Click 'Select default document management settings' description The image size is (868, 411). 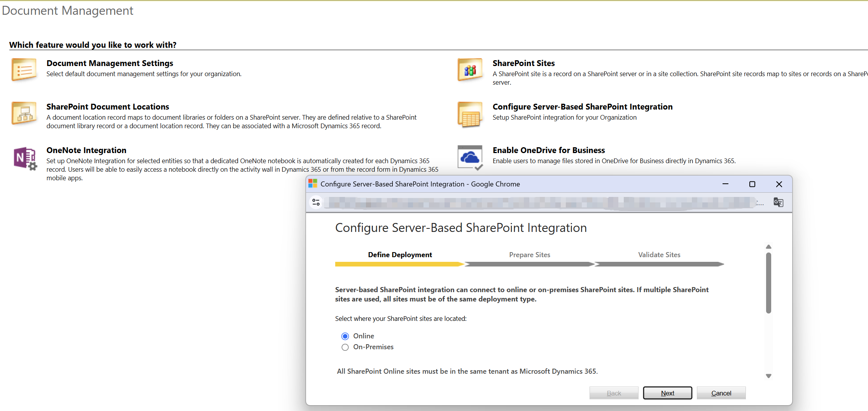tap(144, 74)
